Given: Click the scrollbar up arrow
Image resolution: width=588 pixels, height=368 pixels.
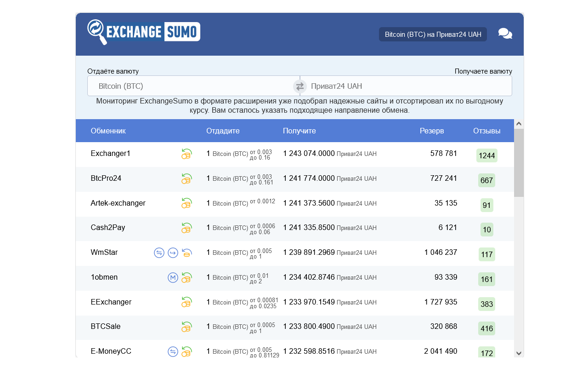Looking at the screenshot, I should [519, 124].
